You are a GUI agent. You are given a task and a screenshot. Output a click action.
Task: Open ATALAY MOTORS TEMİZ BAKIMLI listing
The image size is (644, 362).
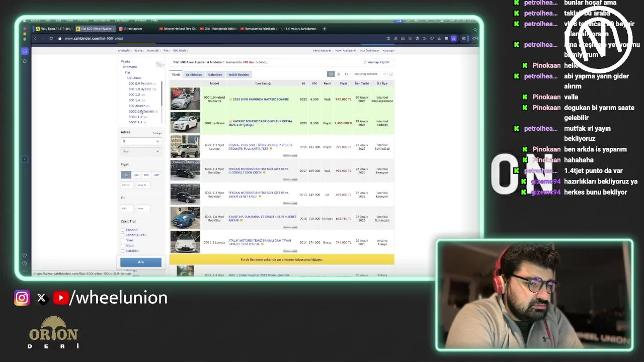click(260, 242)
